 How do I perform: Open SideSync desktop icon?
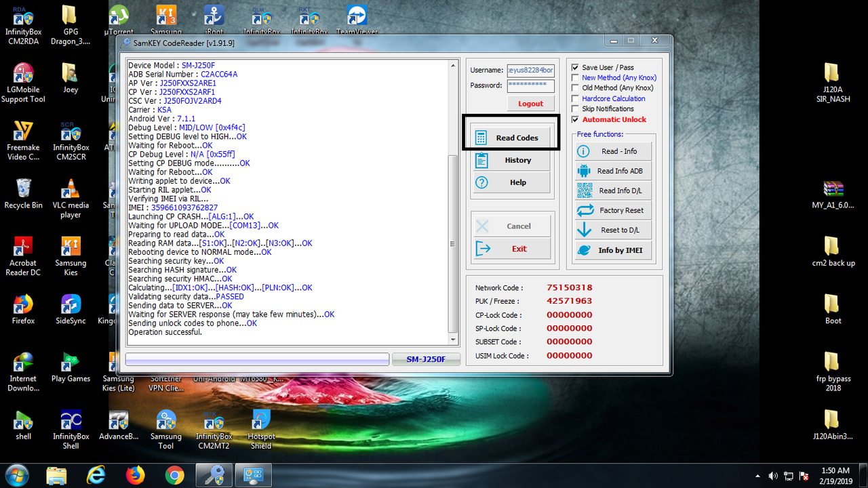(71, 310)
